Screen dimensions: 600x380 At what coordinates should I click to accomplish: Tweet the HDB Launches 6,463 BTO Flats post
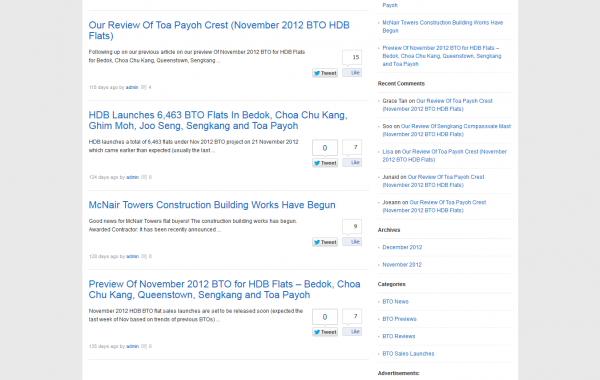pos(325,163)
